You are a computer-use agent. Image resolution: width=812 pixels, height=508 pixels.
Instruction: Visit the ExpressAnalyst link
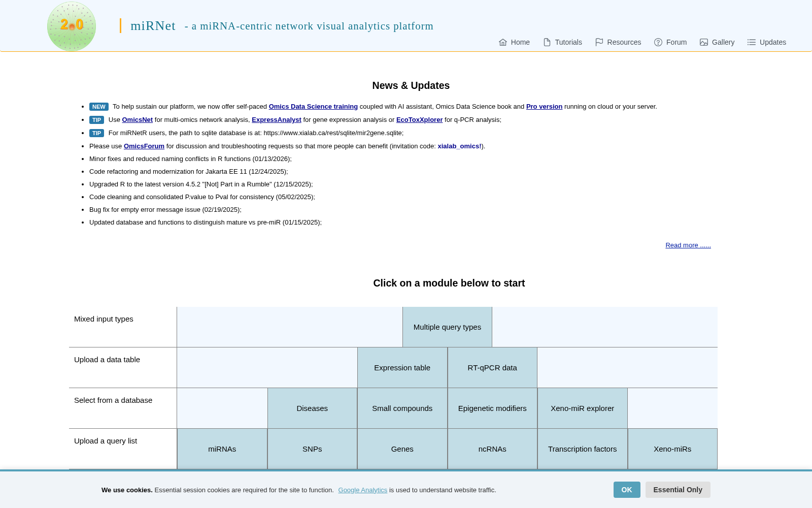click(x=277, y=120)
